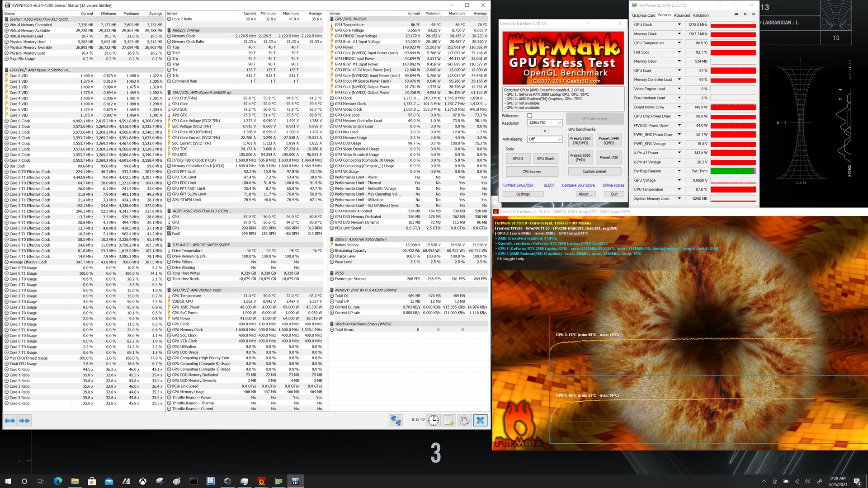868x488 pixels.
Task: Open GPU Load sensor dropdown in GPU-Z
Action: click(679, 70)
